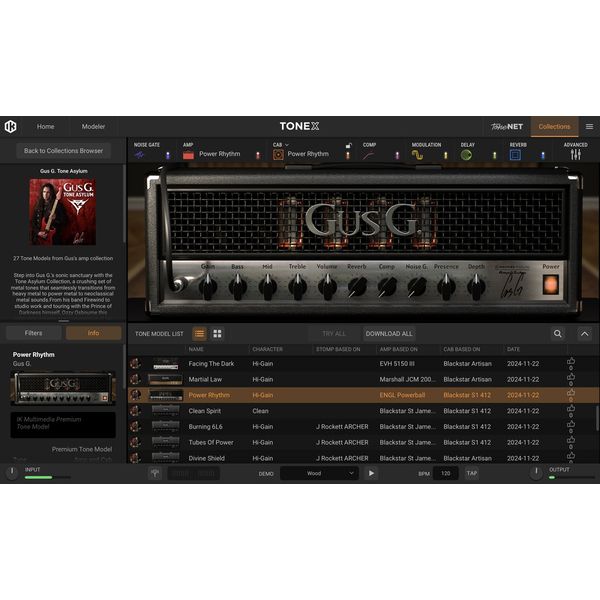Expand the CAB dropdown arrow
The image size is (600, 600).
pos(287,145)
